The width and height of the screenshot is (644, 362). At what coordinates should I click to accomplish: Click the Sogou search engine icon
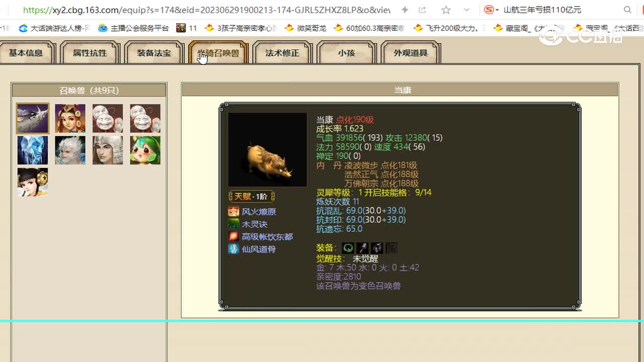coord(489,10)
